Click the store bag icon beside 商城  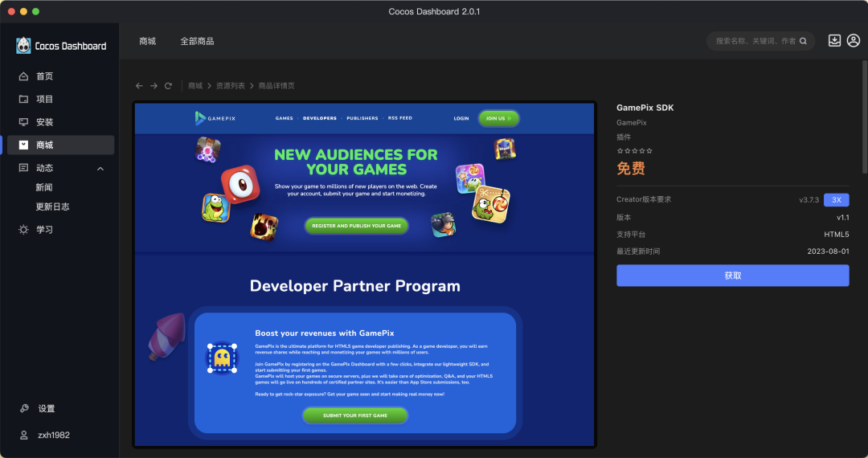point(23,145)
